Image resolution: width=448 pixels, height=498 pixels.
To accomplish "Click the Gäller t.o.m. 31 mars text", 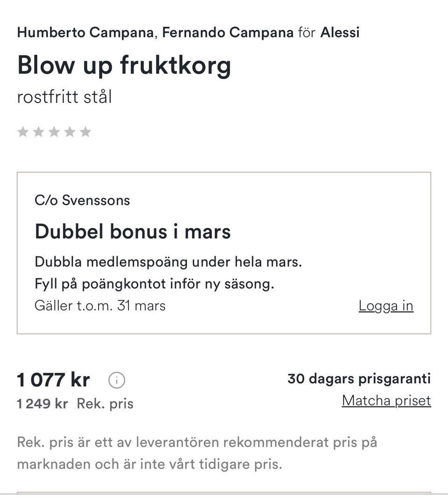I will coord(100,306).
